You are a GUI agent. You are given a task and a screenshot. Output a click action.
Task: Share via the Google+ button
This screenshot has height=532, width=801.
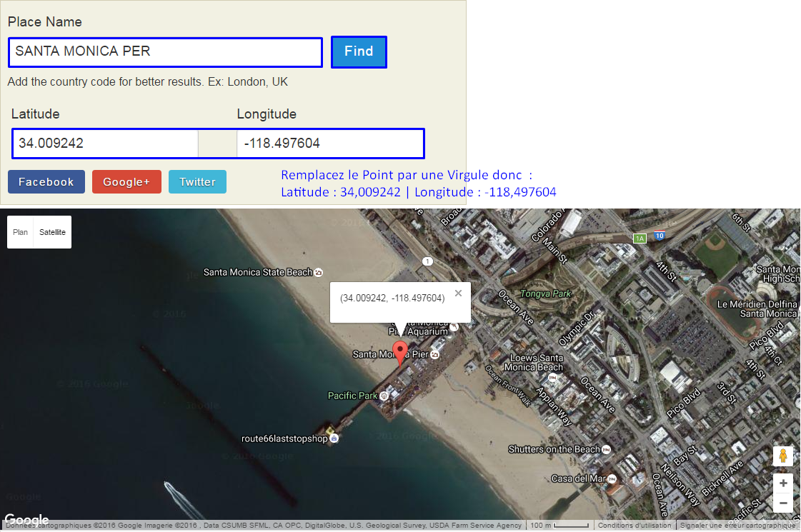click(126, 182)
